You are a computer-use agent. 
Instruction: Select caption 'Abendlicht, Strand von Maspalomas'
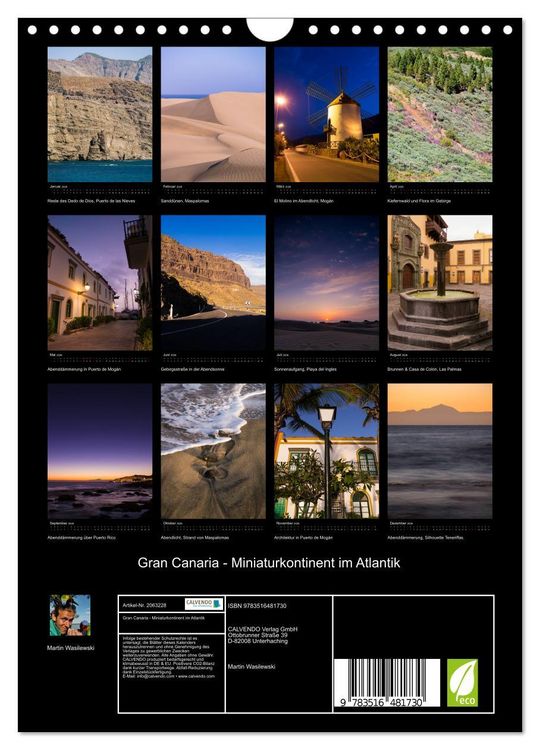pos(195,538)
